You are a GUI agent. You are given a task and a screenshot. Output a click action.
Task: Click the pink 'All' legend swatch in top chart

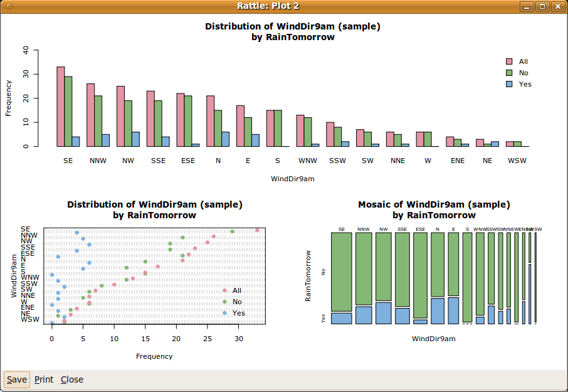coord(509,61)
